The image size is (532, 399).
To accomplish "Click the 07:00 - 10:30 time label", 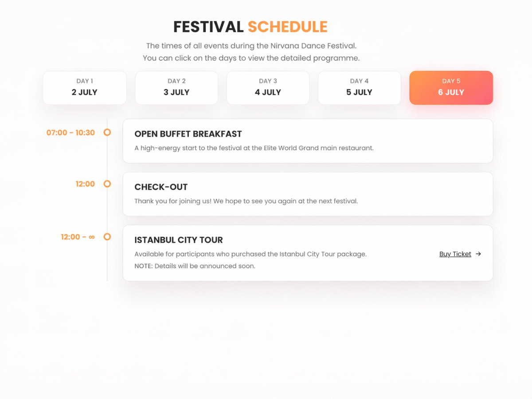I will pos(70,133).
